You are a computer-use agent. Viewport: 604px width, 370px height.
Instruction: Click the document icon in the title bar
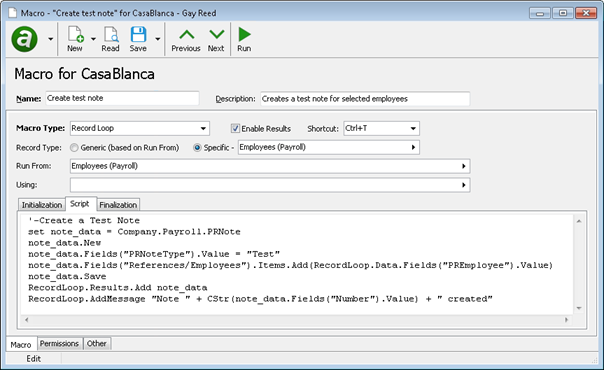pos(13,13)
